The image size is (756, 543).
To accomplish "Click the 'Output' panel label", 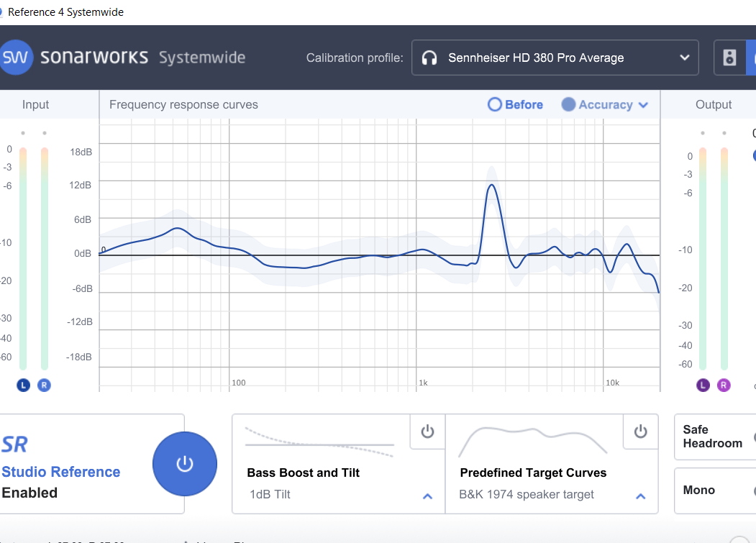I will click(714, 105).
